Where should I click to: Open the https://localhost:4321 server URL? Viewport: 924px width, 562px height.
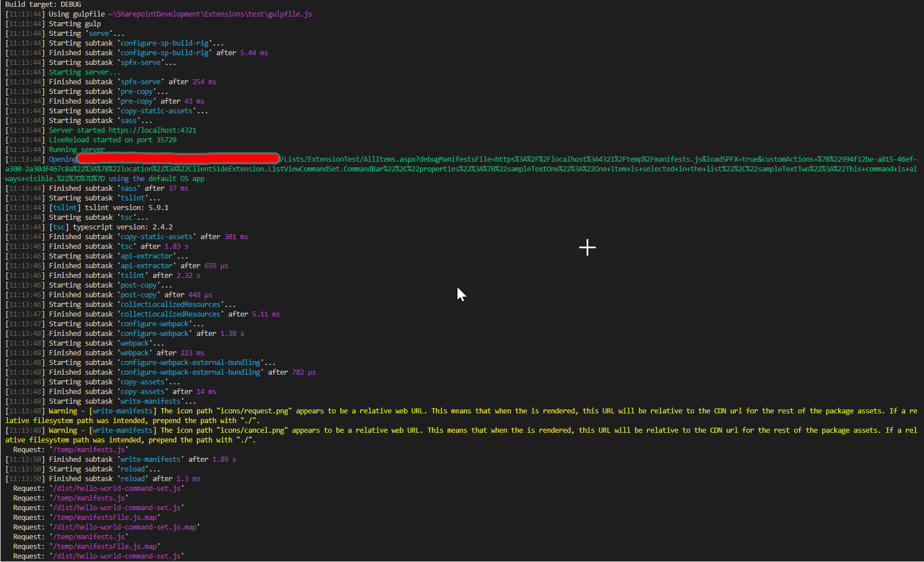click(152, 130)
